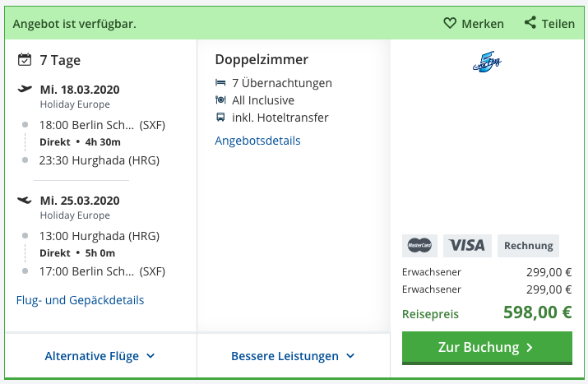Save the offer with Merken
The width and height of the screenshot is (588, 384).
tap(474, 23)
